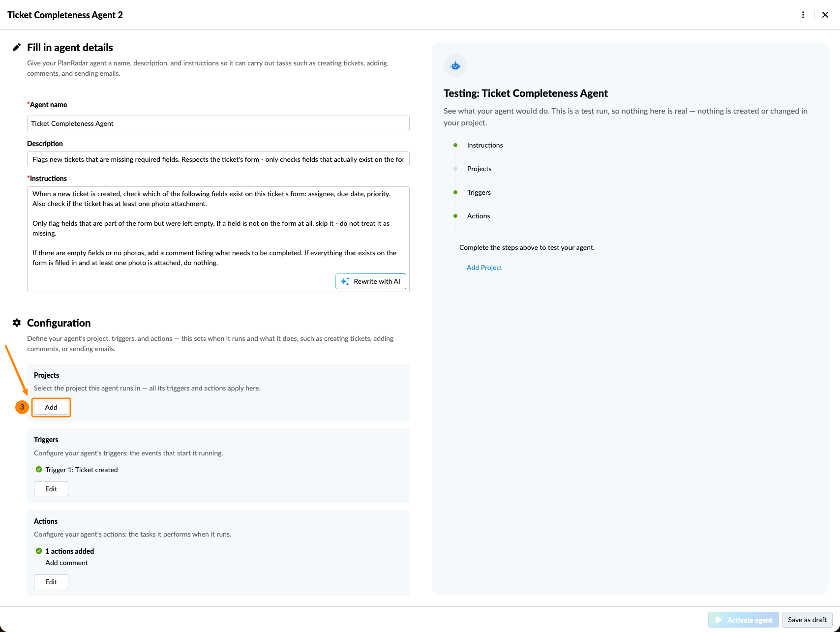Click the robot agent avatar icon
The height and width of the screenshot is (632, 840).
click(x=455, y=65)
